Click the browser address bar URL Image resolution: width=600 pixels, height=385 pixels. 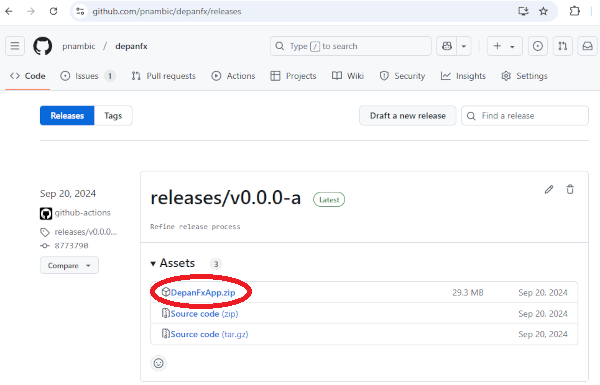(x=167, y=11)
